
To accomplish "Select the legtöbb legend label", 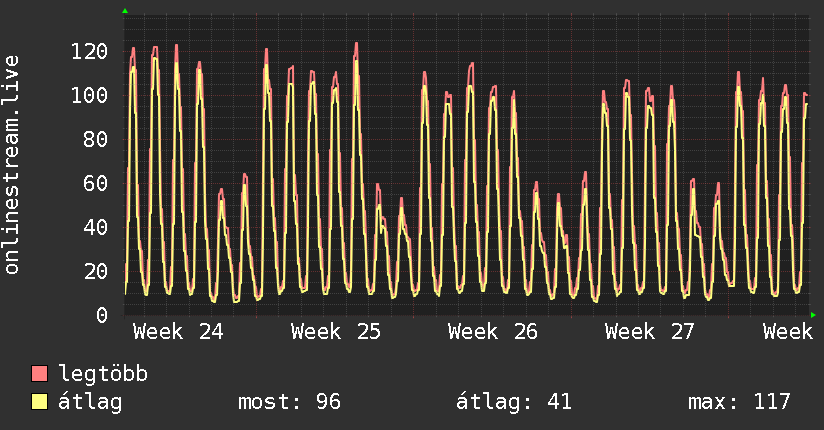I will pos(103,374).
